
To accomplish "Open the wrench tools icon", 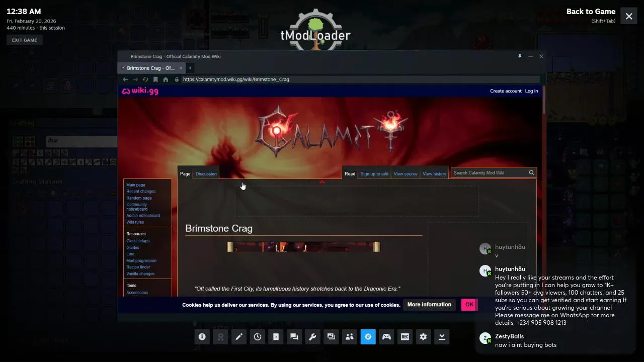I will [x=312, y=337].
